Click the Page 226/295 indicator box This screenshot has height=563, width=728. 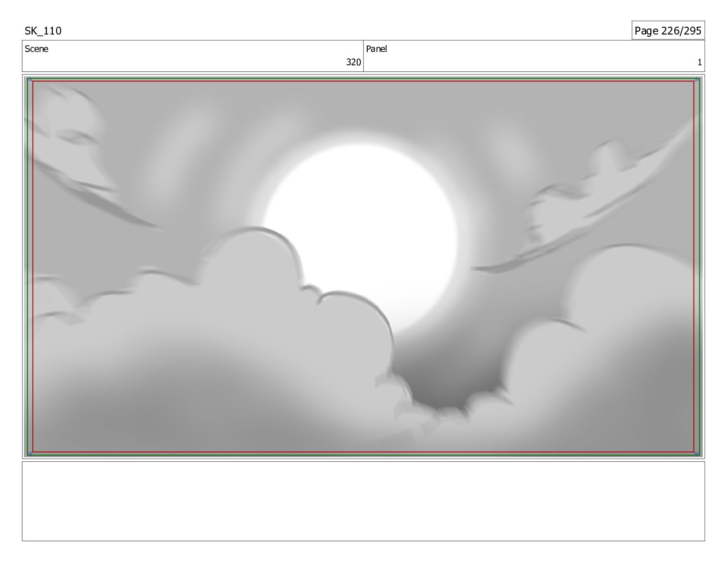668,30
